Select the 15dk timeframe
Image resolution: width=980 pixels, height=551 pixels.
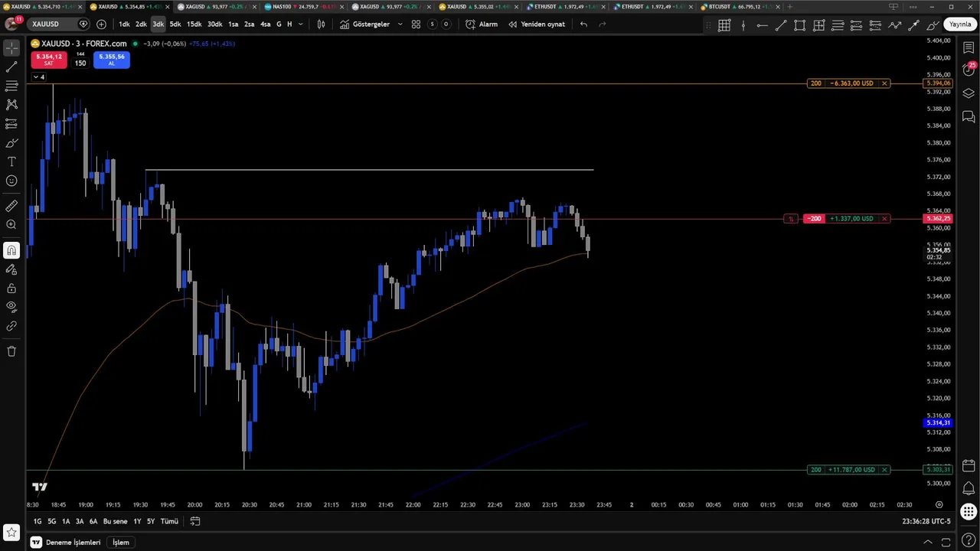tap(194, 24)
